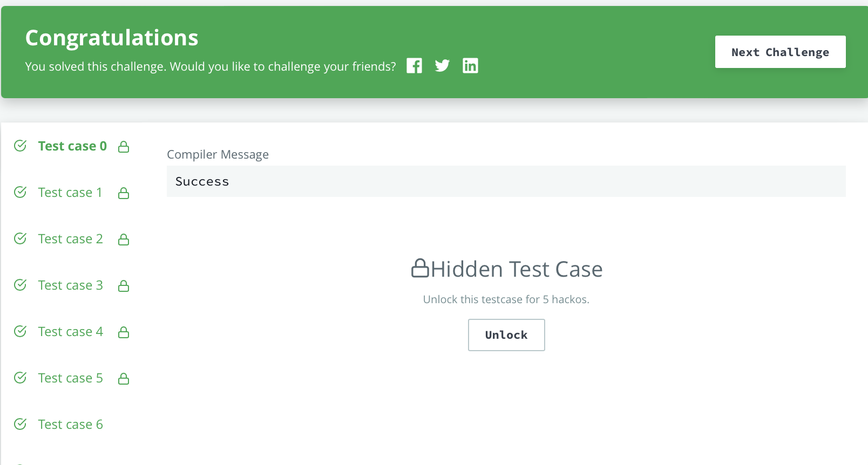Open the Test case 1 tab

[x=70, y=193]
